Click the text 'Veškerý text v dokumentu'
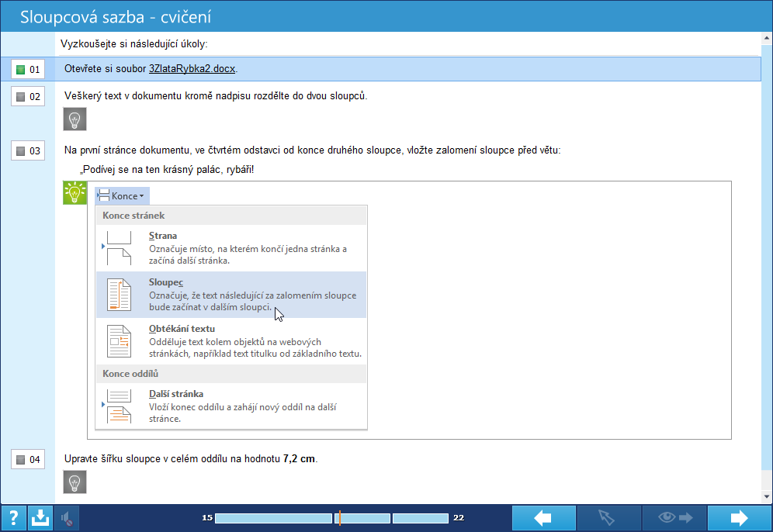This screenshot has width=773, height=532. point(123,96)
